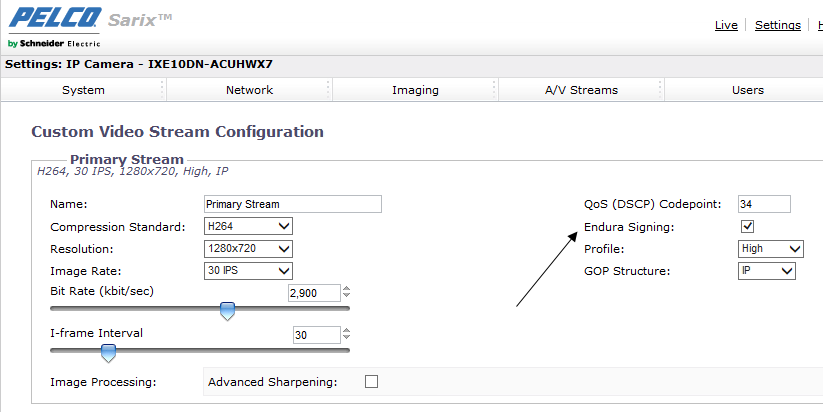This screenshot has height=412, width=823.
Task: Open Compression Standard dropdown
Action: click(248, 227)
